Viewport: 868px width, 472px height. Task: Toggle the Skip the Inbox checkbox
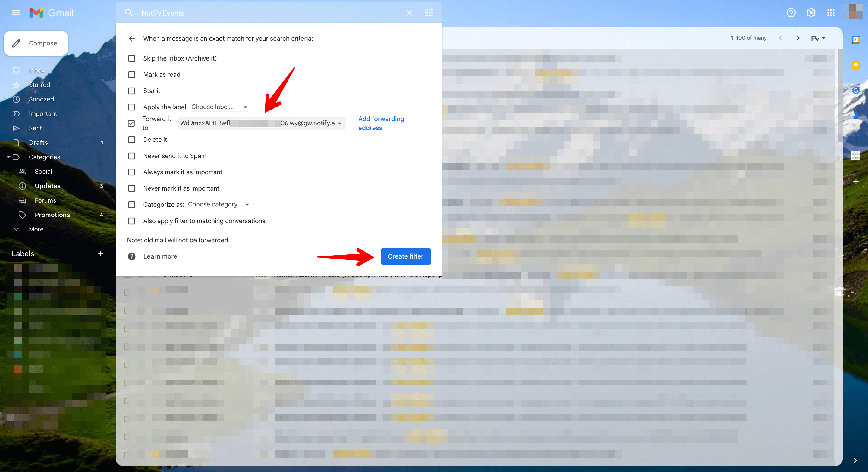click(132, 58)
